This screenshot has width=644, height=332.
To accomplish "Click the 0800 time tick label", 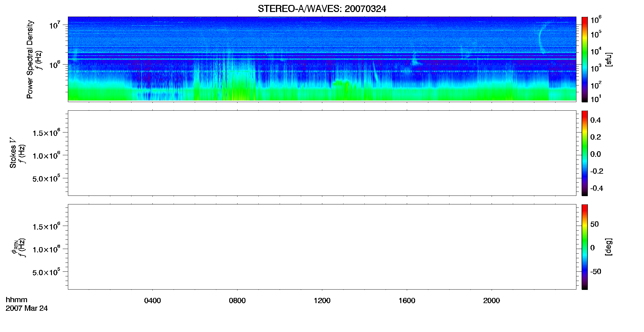I will click(x=237, y=301).
